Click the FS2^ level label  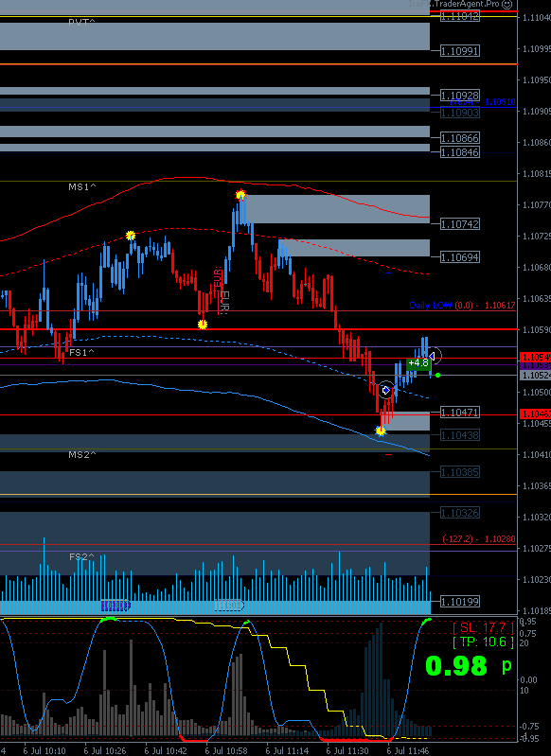pyautogui.click(x=81, y=557)
